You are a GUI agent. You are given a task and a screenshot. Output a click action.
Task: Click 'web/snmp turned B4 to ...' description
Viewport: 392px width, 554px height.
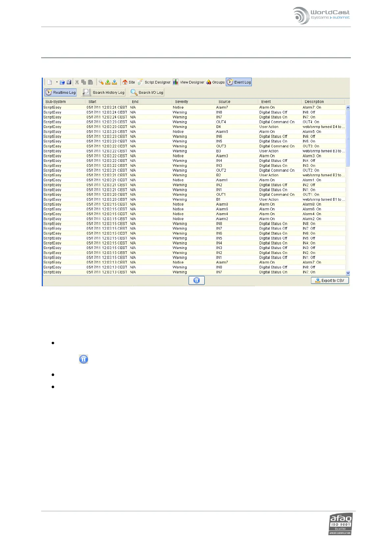click(324, 127)
